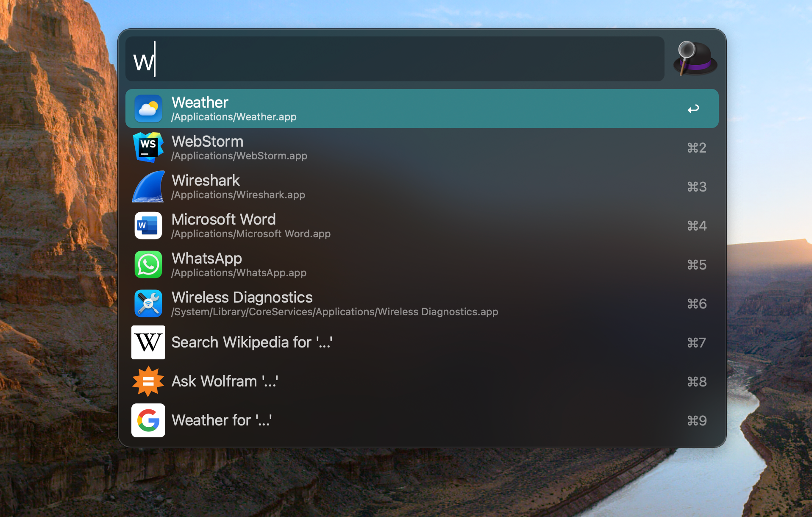Click the ⌘2 shortcut label

[x=697, y=147]
